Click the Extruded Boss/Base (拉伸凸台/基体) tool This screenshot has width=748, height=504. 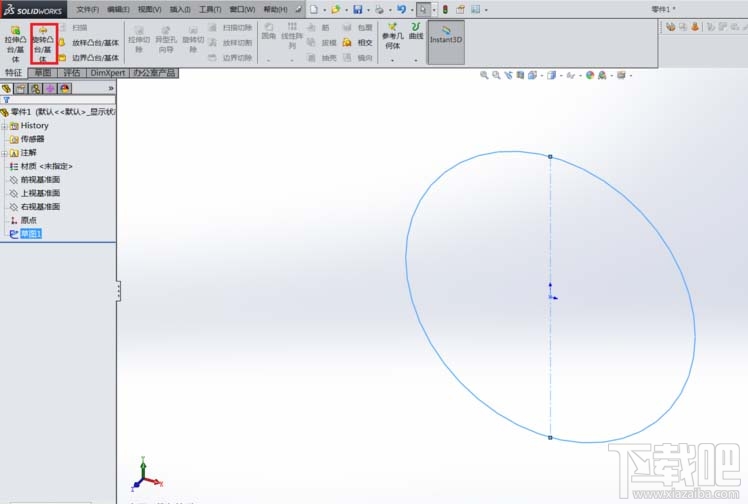pyautogui.click(x=15, y=44)
